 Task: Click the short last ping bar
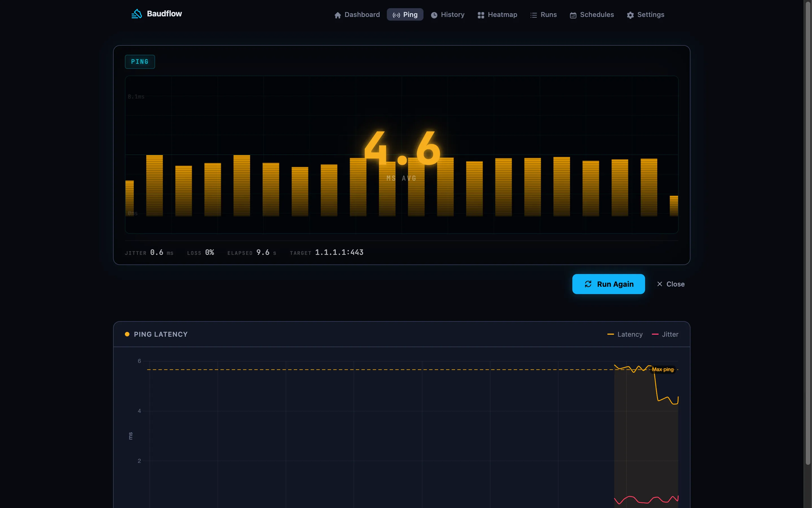[x=674, y=206]
